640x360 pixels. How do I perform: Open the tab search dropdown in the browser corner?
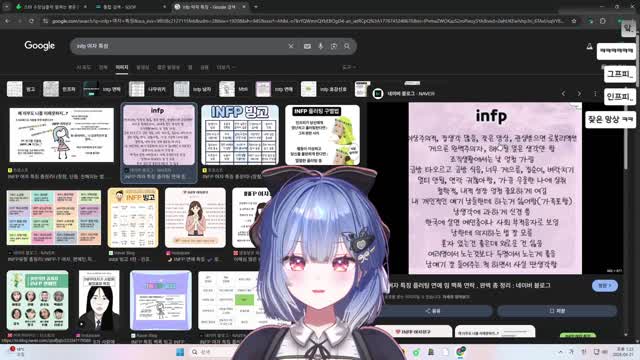[x=6, y=7]
